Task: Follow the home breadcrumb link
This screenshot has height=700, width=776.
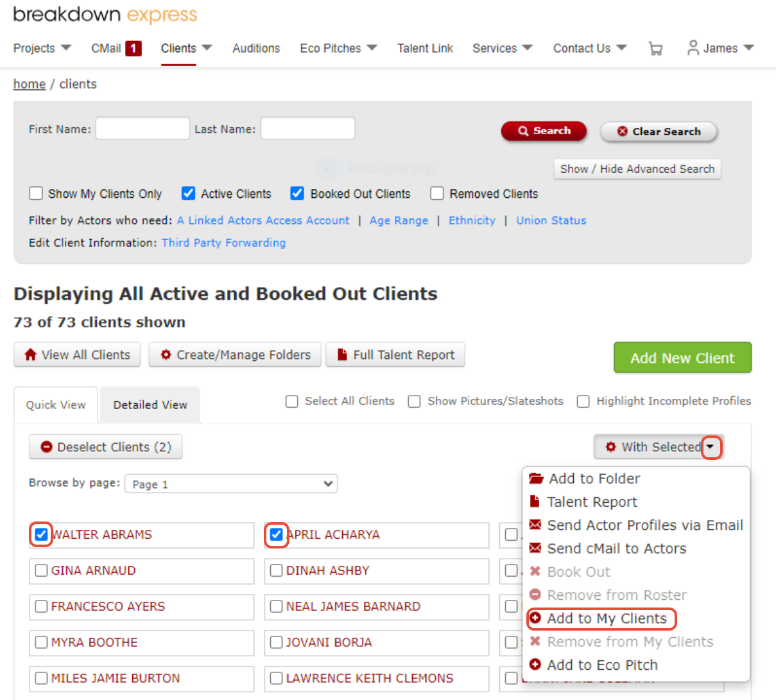Action: pos(30,84)
